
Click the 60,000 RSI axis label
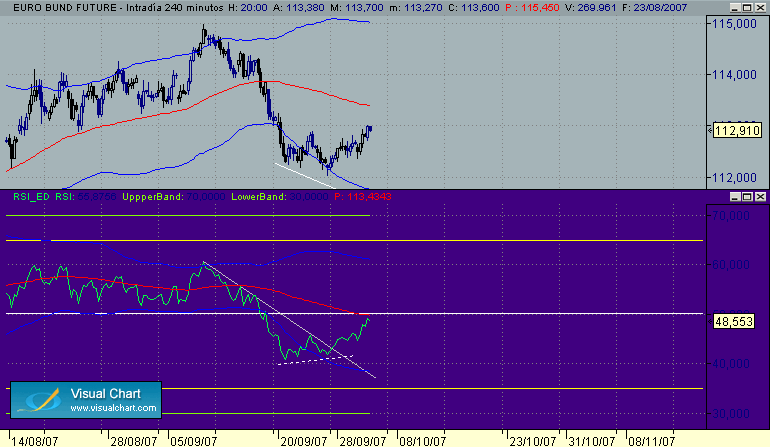731,265
